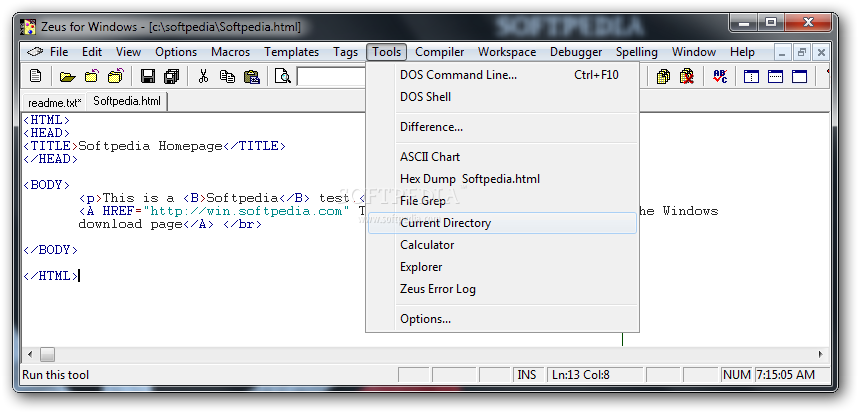
Task: Click the INS status bar indicator
Action: [x=527, y=375]
